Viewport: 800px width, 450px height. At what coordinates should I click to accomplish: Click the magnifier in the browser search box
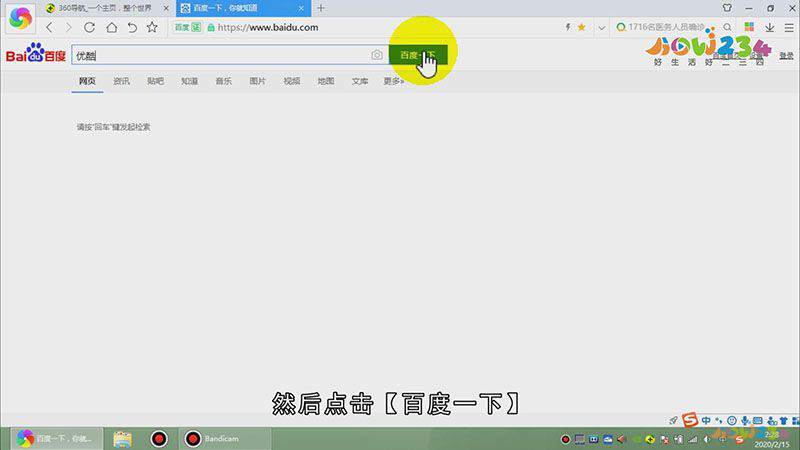point(727,27)
